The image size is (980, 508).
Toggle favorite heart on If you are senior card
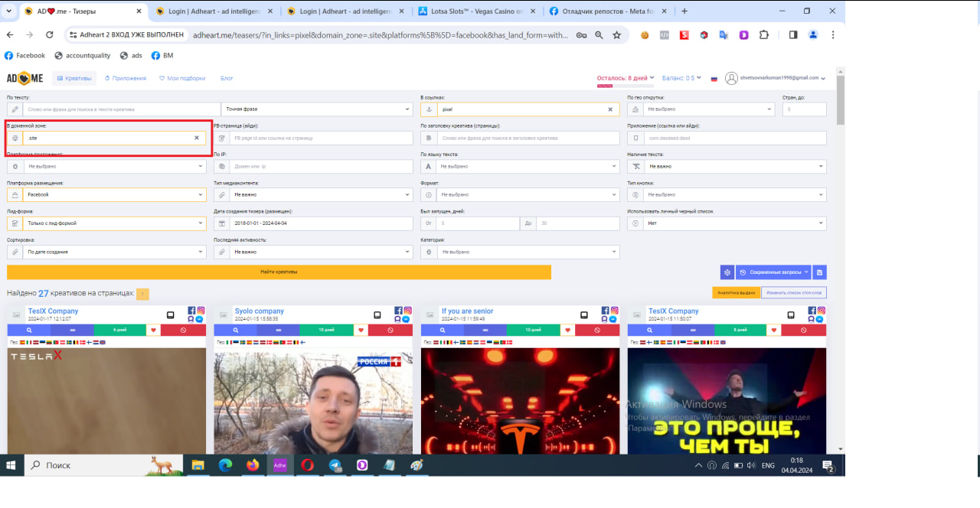pos(567,331)
